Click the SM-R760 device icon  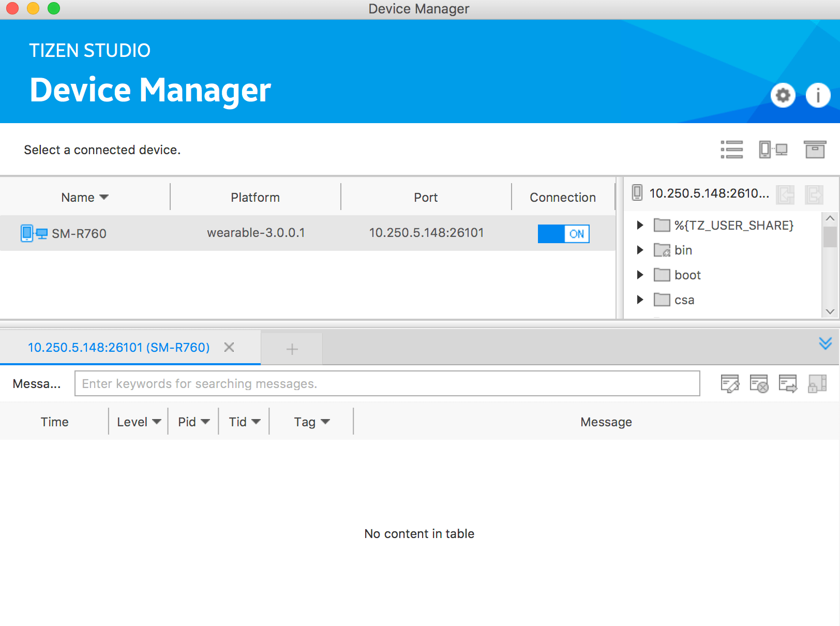point(34,233)
